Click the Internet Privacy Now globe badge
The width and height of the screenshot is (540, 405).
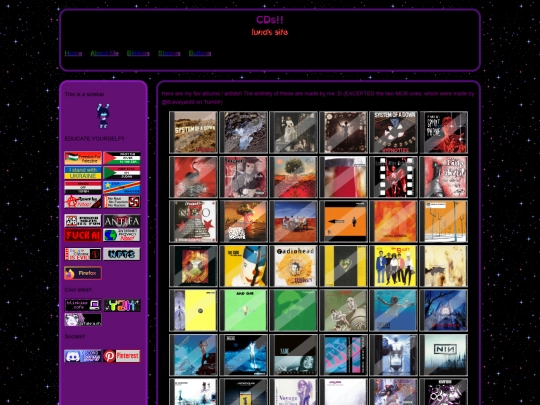pos(122,235)
